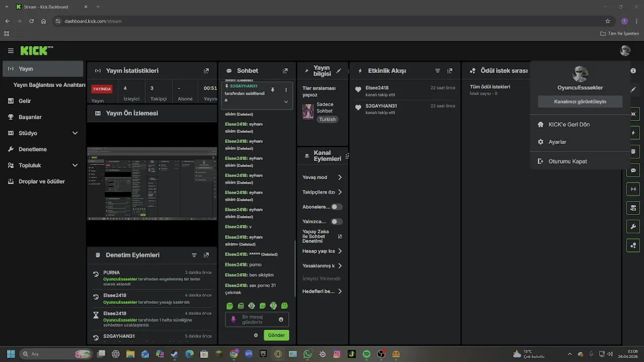Viewport: 644px width, 362px height.
Task: Click the Turkish language tag
Action: (x=327, y=120)
